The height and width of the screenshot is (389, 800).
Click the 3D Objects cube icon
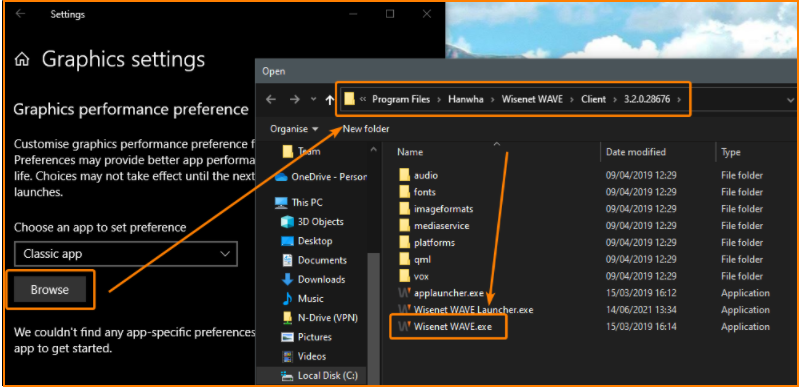(288, 222)
